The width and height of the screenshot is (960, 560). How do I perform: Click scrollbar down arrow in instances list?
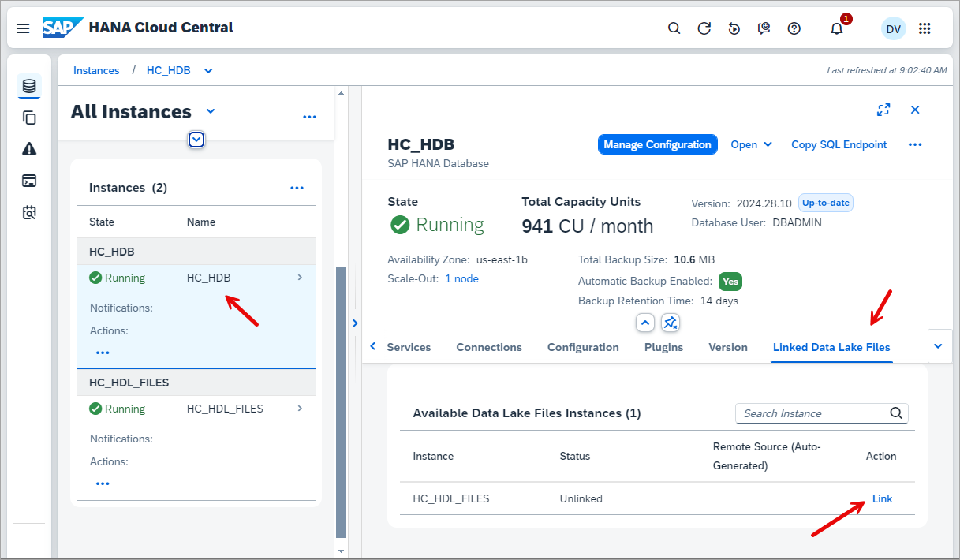(341, 551)
